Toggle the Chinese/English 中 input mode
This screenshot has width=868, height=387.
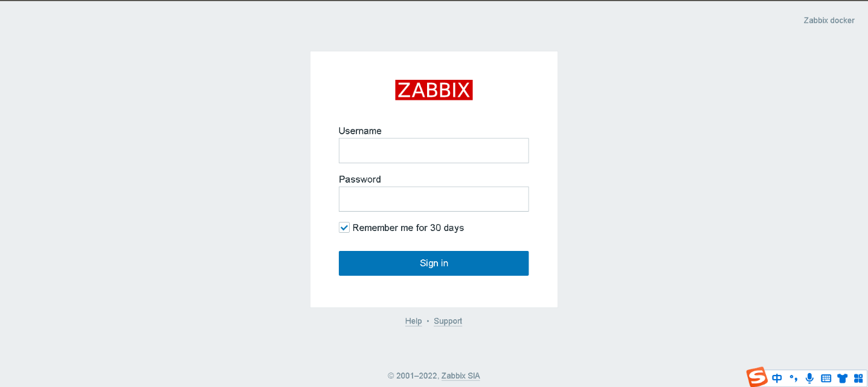click(777, 379)
